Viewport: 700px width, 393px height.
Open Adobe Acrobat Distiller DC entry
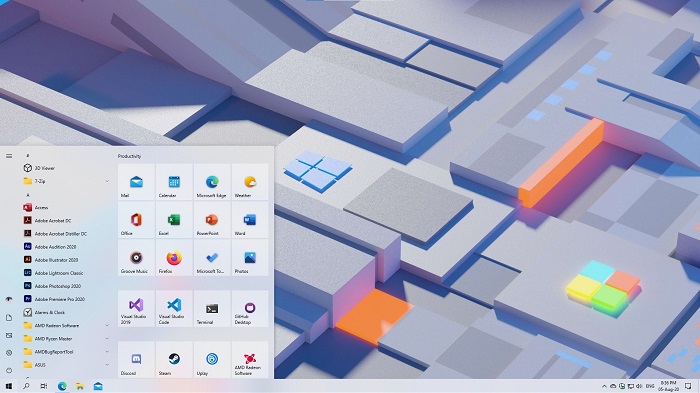[x=66, y=233]
